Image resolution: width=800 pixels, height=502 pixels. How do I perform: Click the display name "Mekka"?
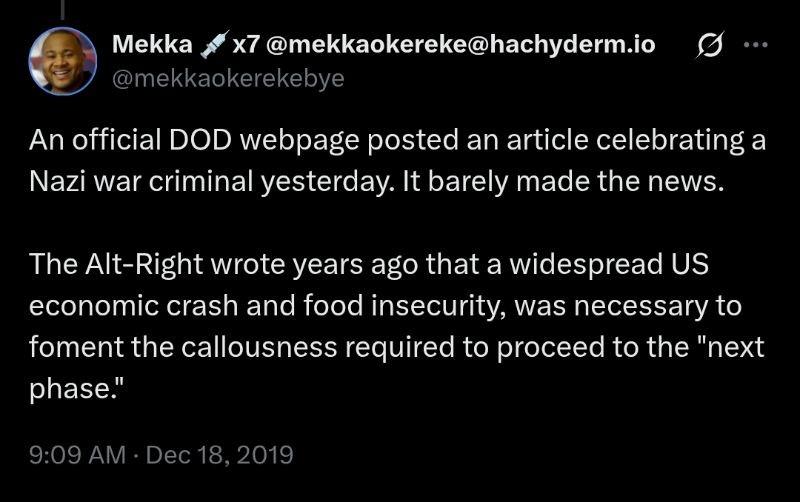[x=152, y=45]
